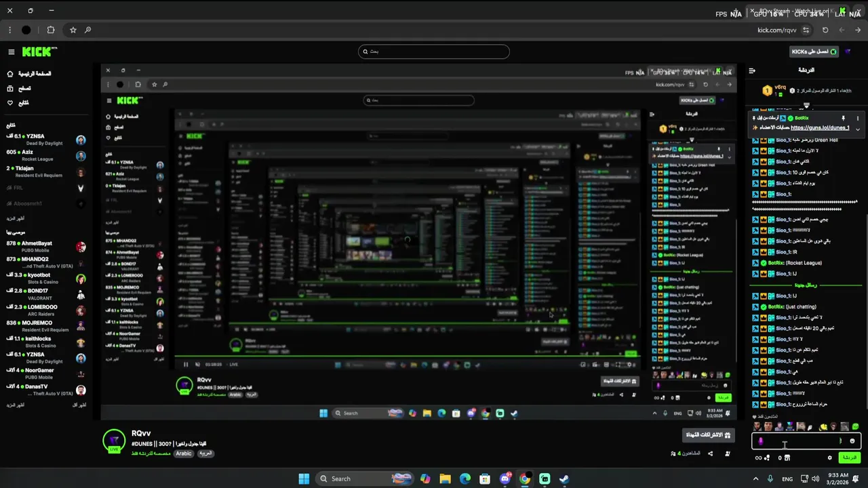Click the infinity points icon below chat
The image size is (868, 488).
(x=758, y=457)
